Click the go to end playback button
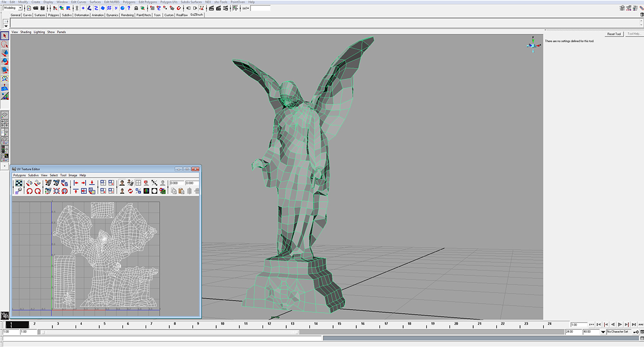Image resolution: width=644 pixels, height=347 pixels. pos(641,325)
